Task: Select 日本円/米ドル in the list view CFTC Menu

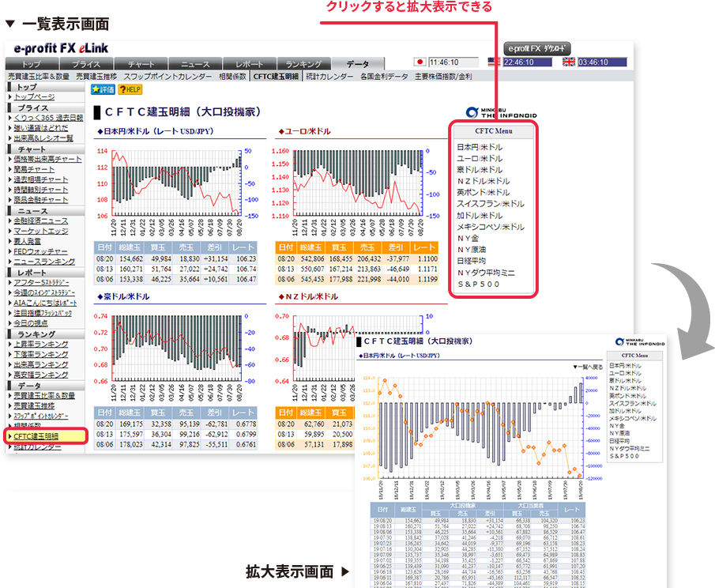Action: tap(480, 147)
